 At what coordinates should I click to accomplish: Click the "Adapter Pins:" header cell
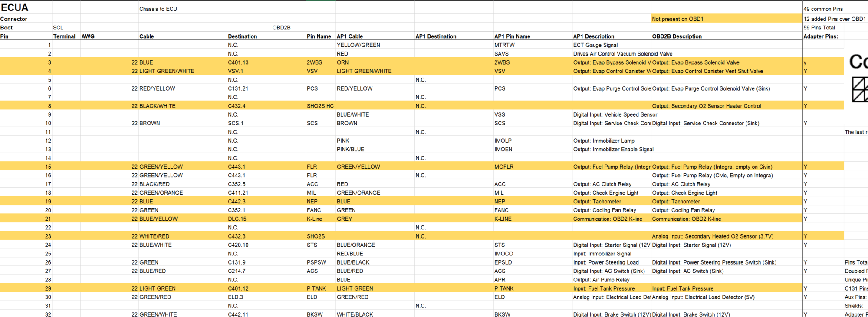pyautogui.click(x=821, y=36)
